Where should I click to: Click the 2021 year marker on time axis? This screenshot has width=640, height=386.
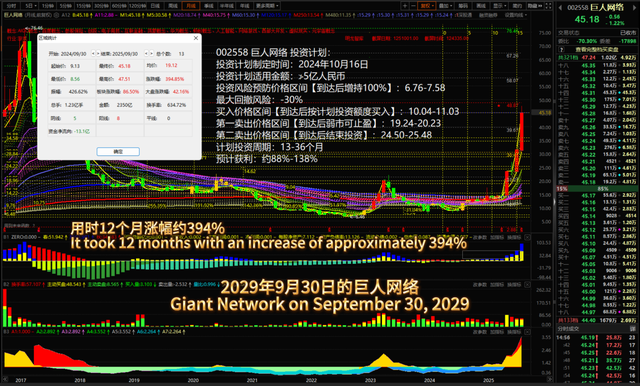pos(252,380)
